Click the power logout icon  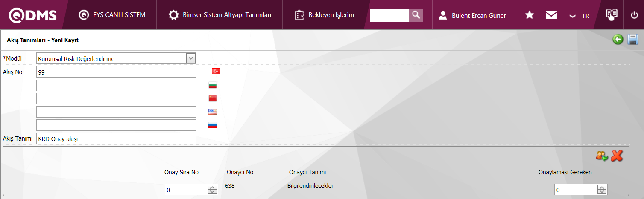(x=634, y=15)
